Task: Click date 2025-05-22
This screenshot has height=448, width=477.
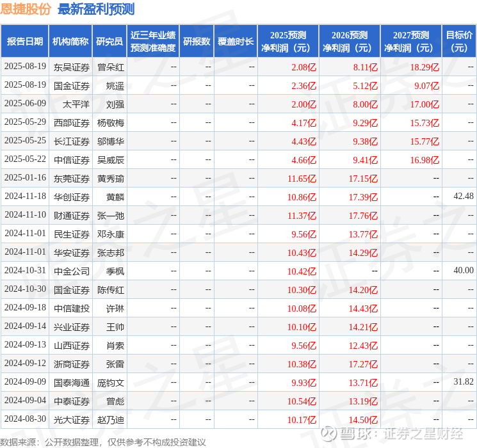Action: (x=25, y=159)
